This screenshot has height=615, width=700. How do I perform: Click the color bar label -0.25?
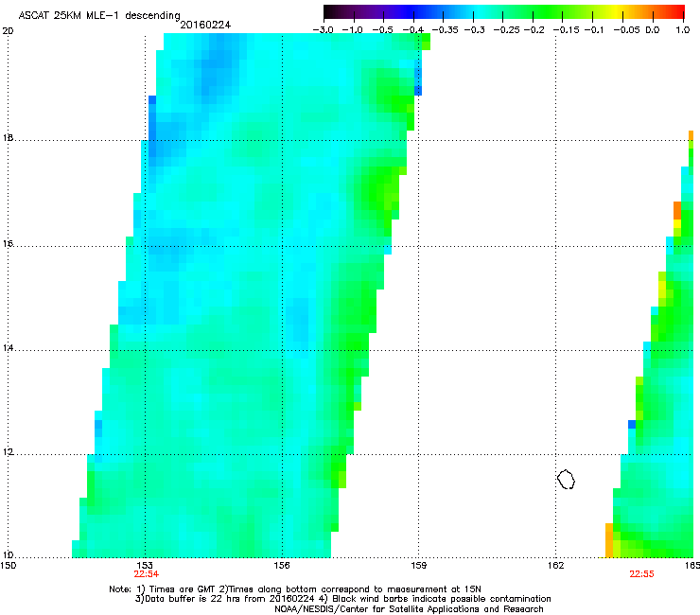point(506,30)
